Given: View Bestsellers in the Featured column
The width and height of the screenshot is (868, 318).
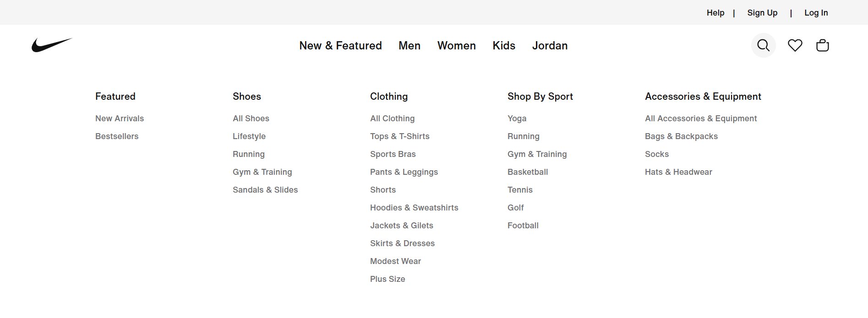Looking at the screenshot, I should (116, 136).
